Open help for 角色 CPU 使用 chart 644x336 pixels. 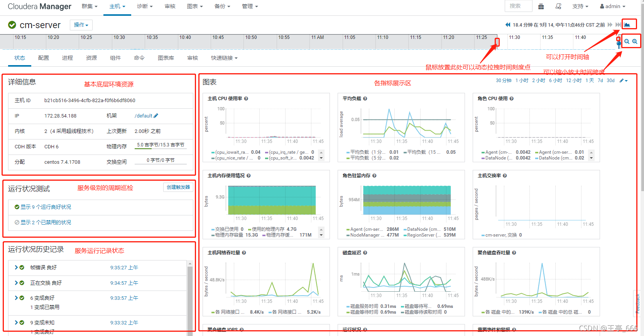coord(512,99)
